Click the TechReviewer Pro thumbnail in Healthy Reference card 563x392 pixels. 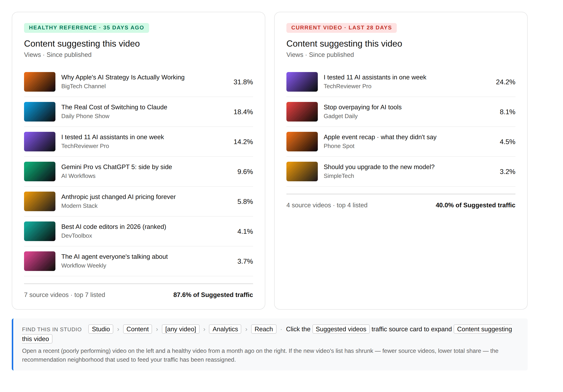tap(40, 142)
